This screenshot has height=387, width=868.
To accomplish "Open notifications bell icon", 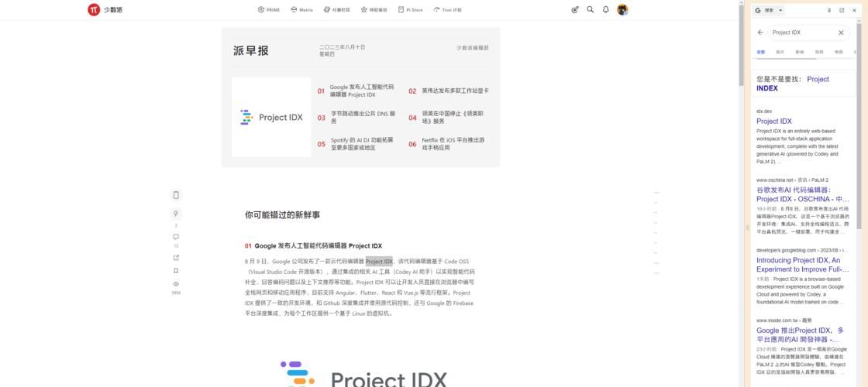I will [605, 9].
